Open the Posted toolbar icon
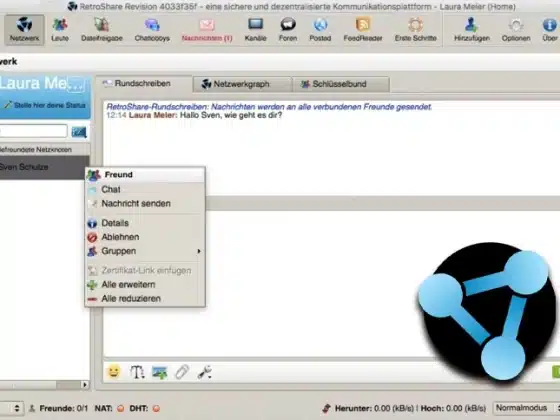Viewport: 560px width, 420px height. [x=320, y=30]
